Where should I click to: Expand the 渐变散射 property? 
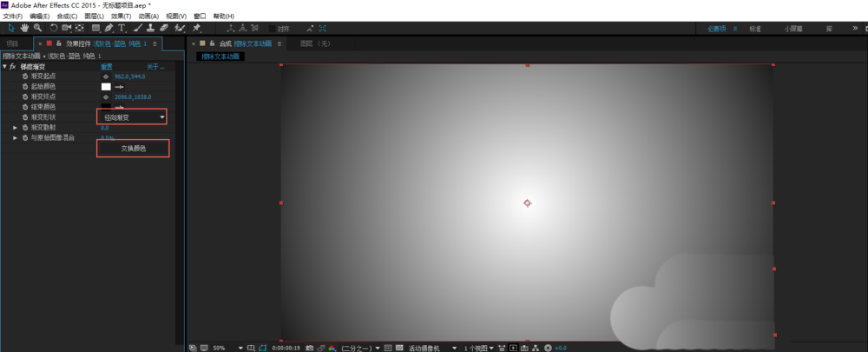pyautogui.click(x=16, y=128)
